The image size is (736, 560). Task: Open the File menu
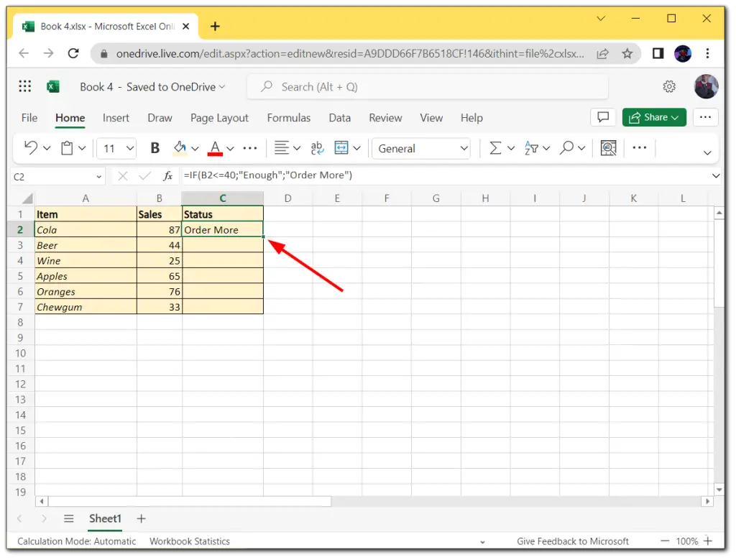click(29, 118)
